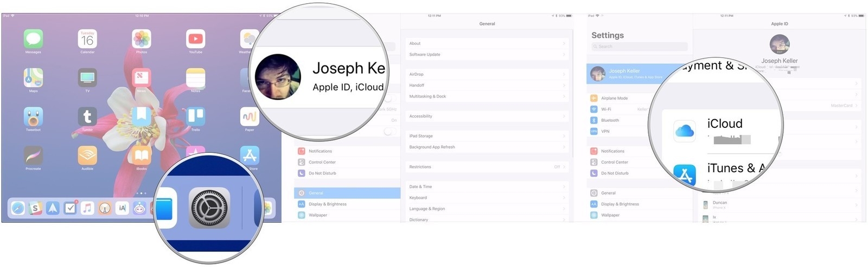This screenshot has height=267, width=868.
Task: Tap the Wi-Fi icon on Apple ID screen
Action: tap(593, 109)
